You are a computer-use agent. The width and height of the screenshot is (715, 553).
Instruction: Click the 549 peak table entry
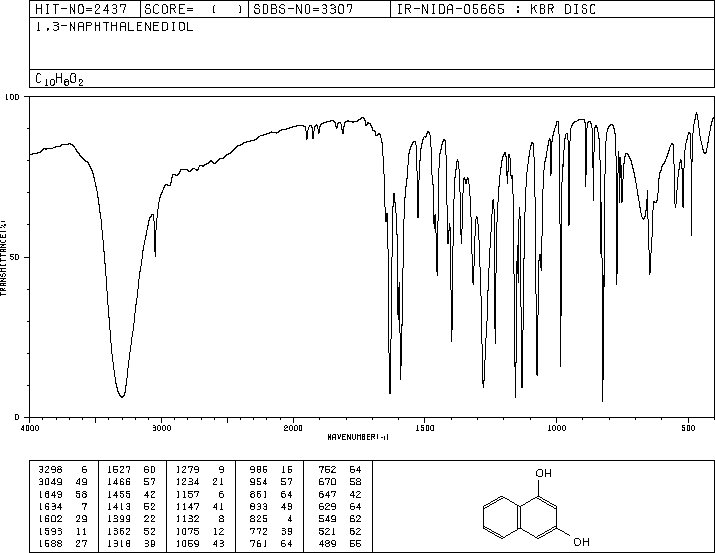tap(327, 519)
